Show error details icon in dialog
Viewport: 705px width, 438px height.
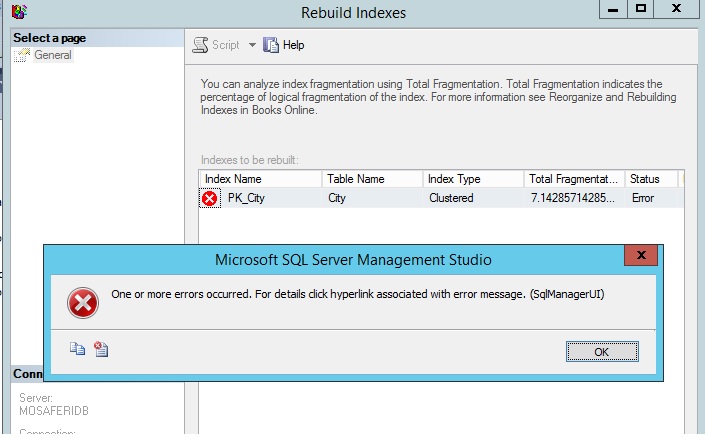(101, 349)
